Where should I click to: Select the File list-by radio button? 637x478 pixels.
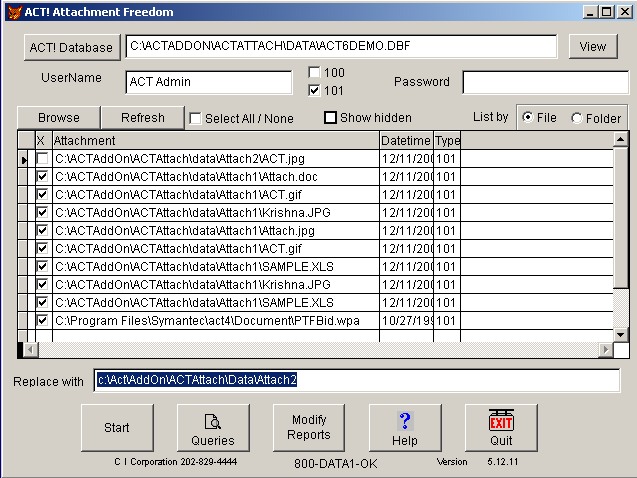click(528, 117)
